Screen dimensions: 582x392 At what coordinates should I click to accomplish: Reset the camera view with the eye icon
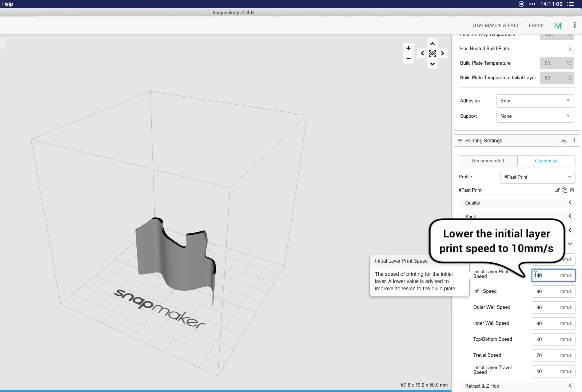point(433,53)
